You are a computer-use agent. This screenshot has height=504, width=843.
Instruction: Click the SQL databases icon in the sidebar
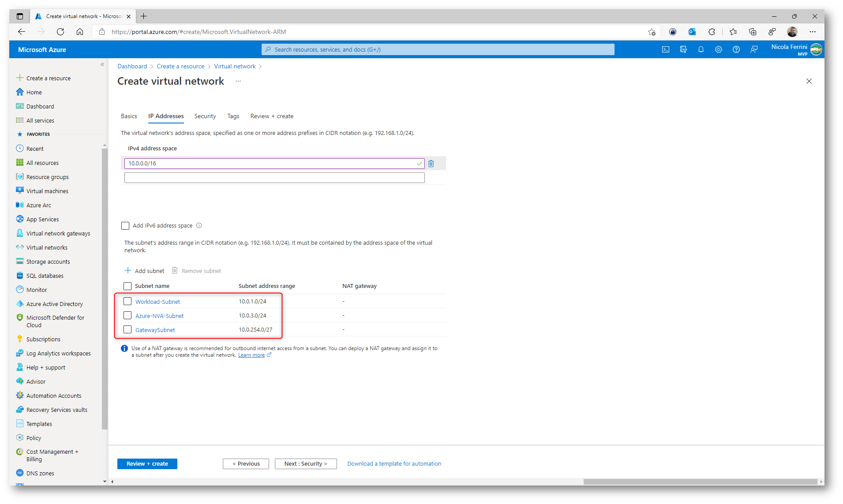click(20, 276)
